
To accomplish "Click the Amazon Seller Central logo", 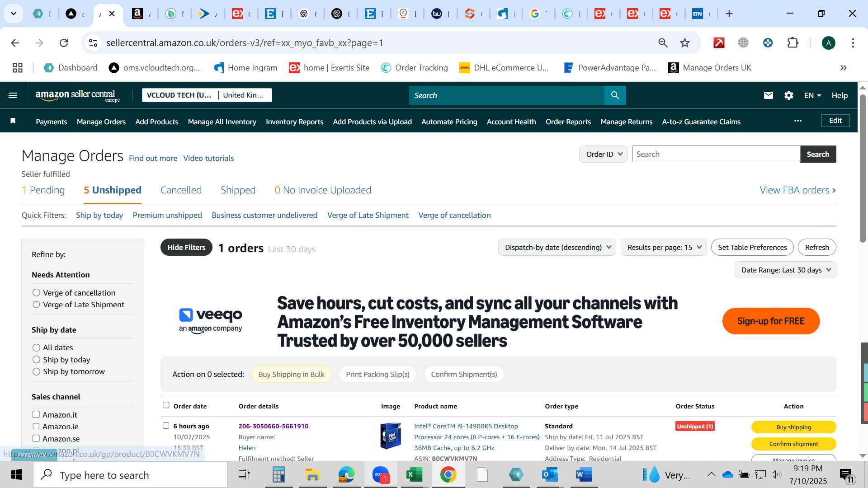I will 78,95.
